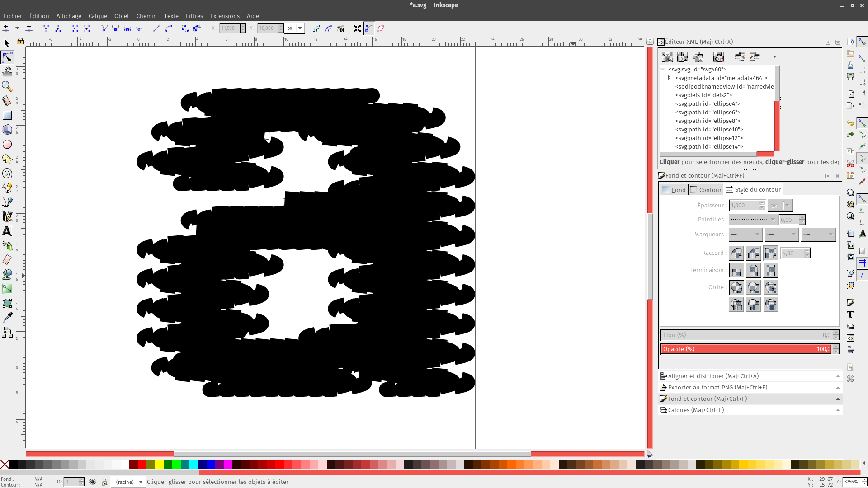Click the Calligraphy pen tool

click(7, 216)
